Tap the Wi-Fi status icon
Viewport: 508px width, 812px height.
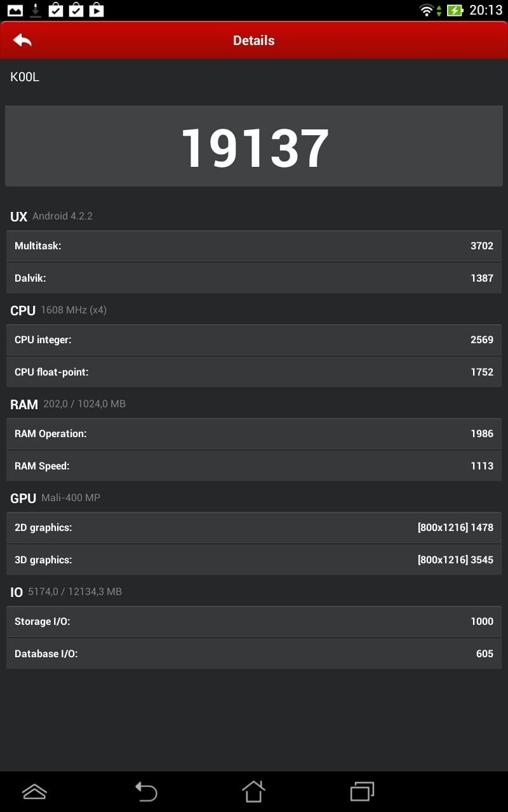[x=427, y=10]
